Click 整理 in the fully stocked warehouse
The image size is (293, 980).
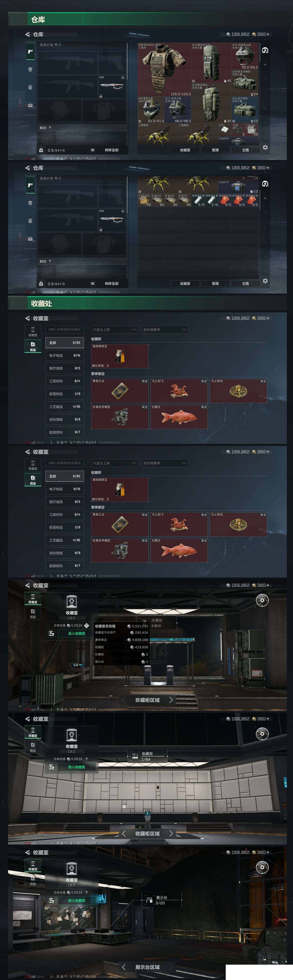pos(215,150)
